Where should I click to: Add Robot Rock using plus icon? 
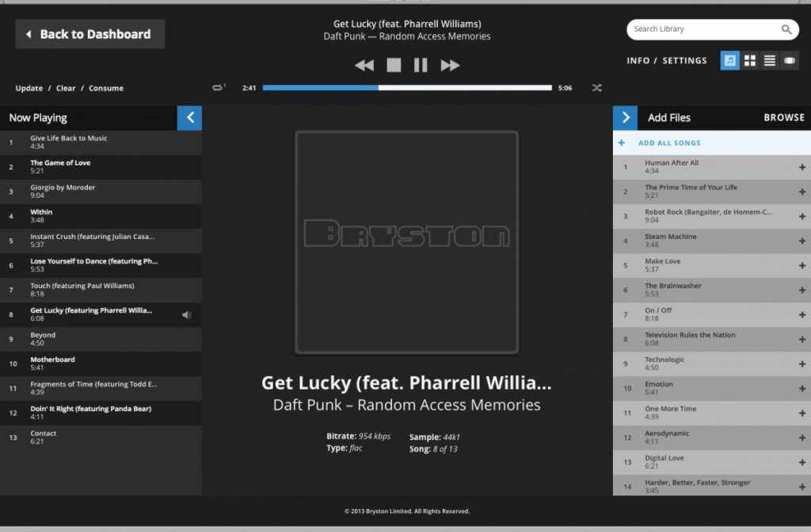click(801, 217)
